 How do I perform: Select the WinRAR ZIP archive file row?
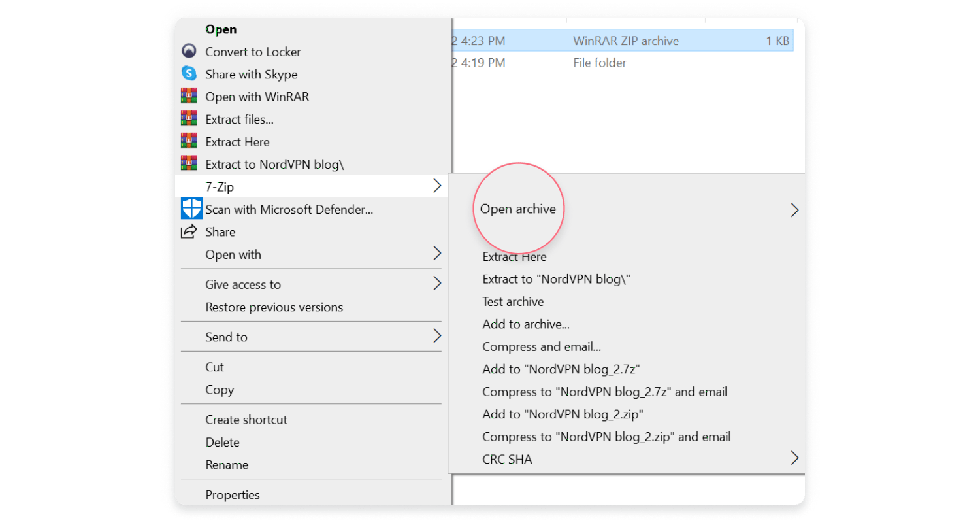click(x=623, y=41)
